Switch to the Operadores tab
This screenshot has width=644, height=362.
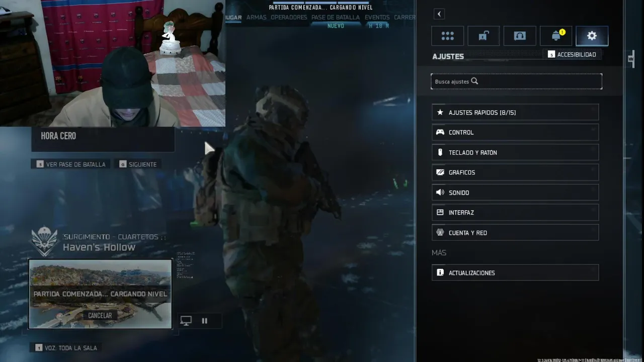click(289, 17)
